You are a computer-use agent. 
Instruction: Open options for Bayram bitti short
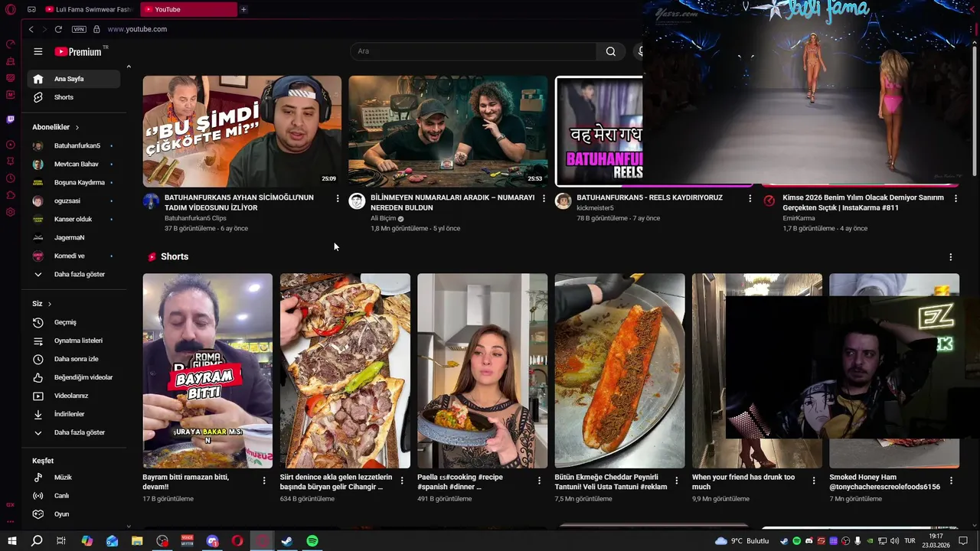coord(264,481)
